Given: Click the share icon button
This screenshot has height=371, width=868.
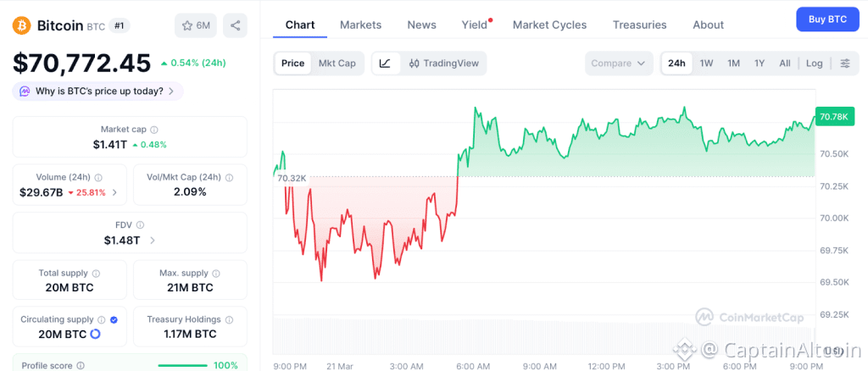Looking at the screenshot, I should (235, 25).
